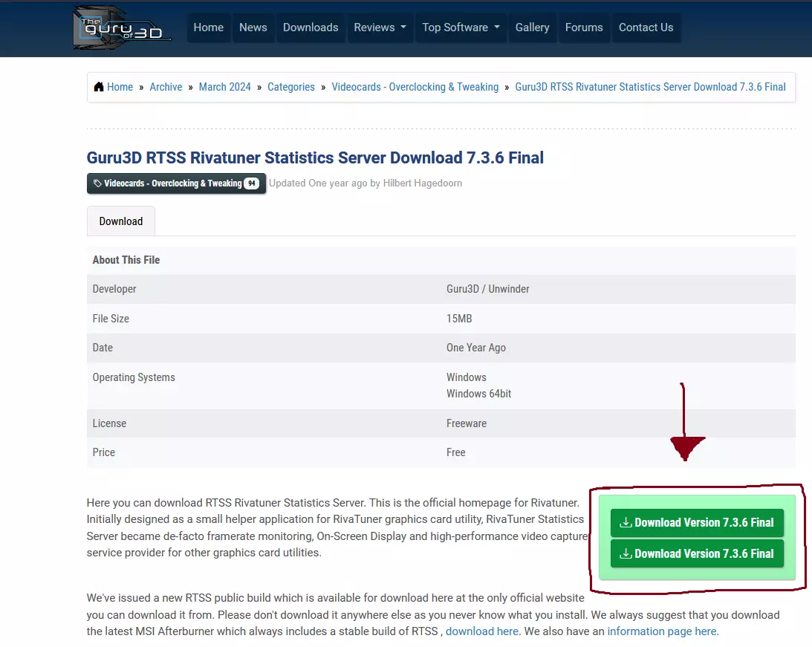Click download icon on lower green button
This screenshot has height=647, width=812.
(626, 554)
